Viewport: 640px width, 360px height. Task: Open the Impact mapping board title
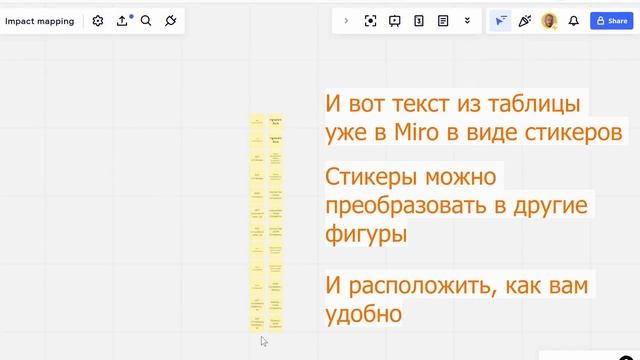click(x=40, y=21)
